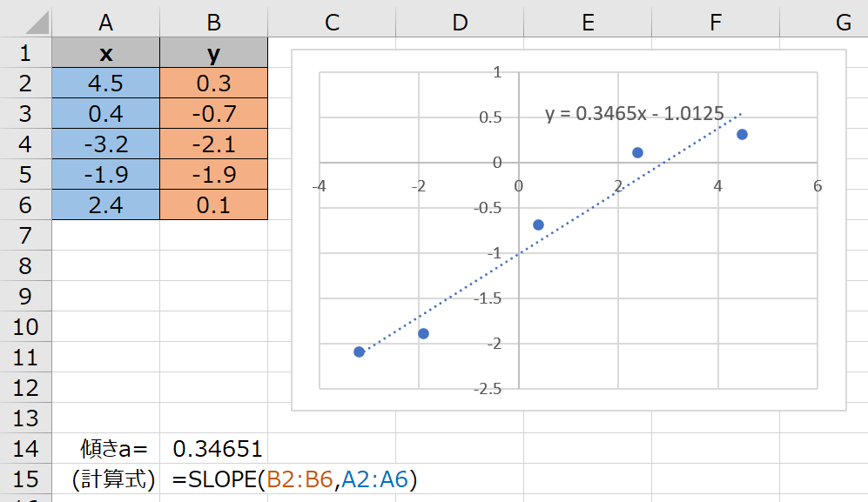Select row 15 header

pos(25,479)
